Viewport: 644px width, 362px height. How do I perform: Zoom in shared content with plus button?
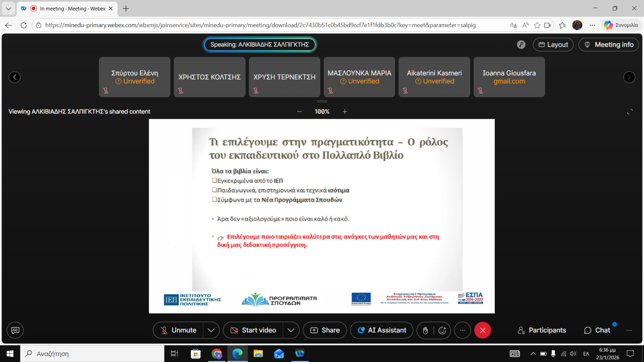pos(345,112)
